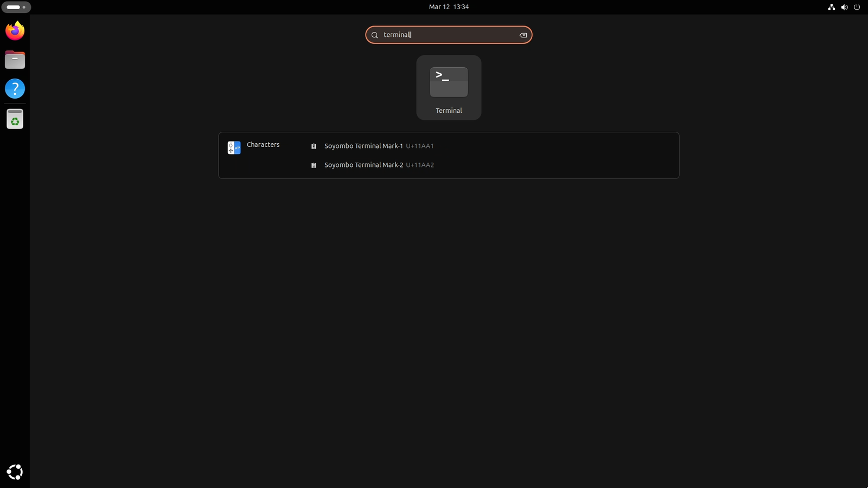Viewport: 868px width, 488px height.
Task: Click the "Terminal" label under the icon
Action: tap(449, 111)
